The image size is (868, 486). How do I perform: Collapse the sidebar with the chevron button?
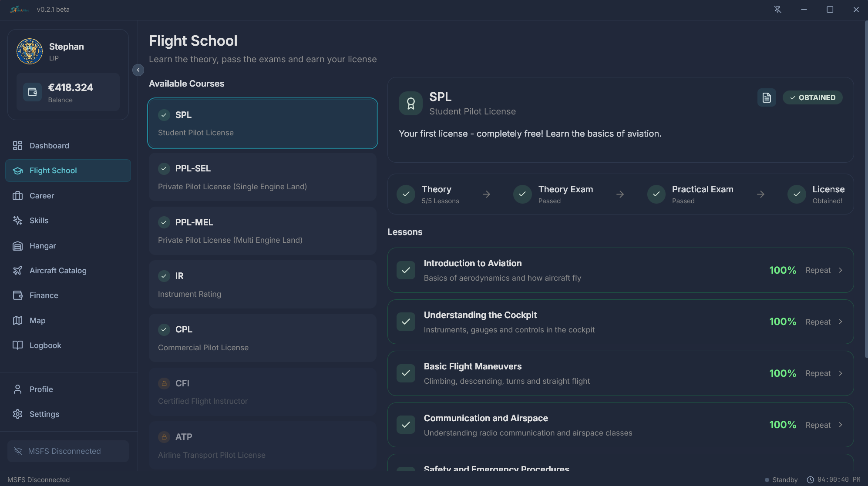click(x=138, y=70)
